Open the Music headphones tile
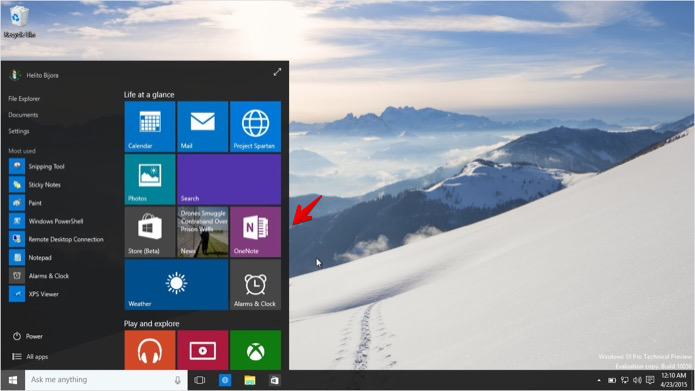Viewport: 695px width, 391px height. coord(150,350)
